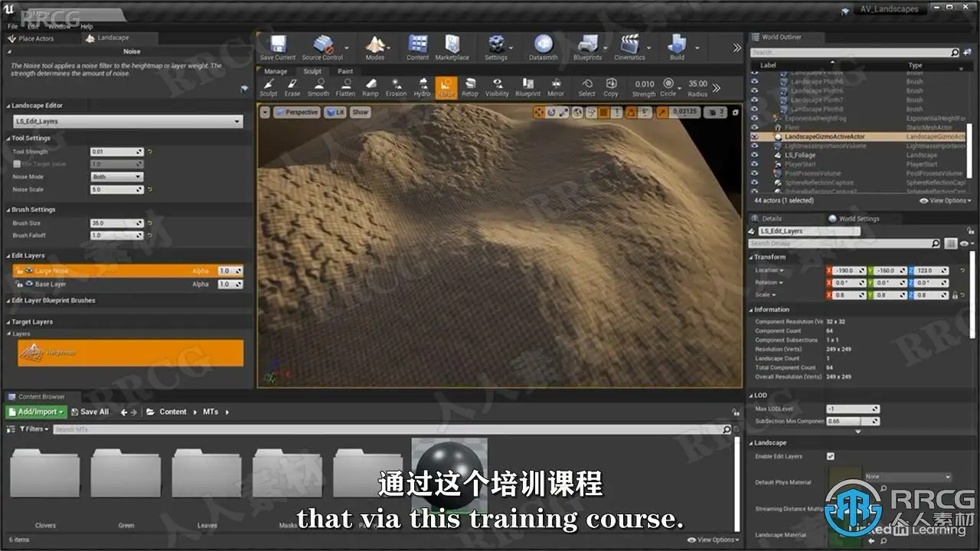Open the Settings toolbar icon
The image size is (980, 551).
point(496,47)
